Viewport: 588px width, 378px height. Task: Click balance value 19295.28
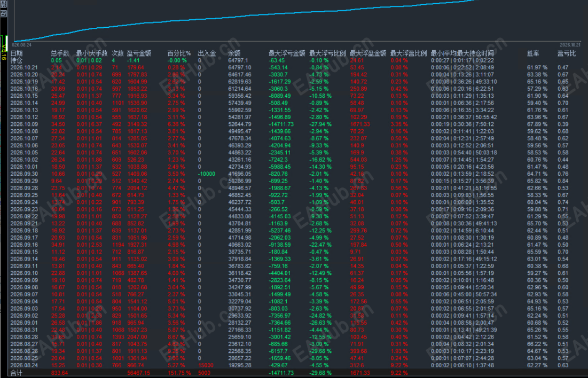point(240,365)
